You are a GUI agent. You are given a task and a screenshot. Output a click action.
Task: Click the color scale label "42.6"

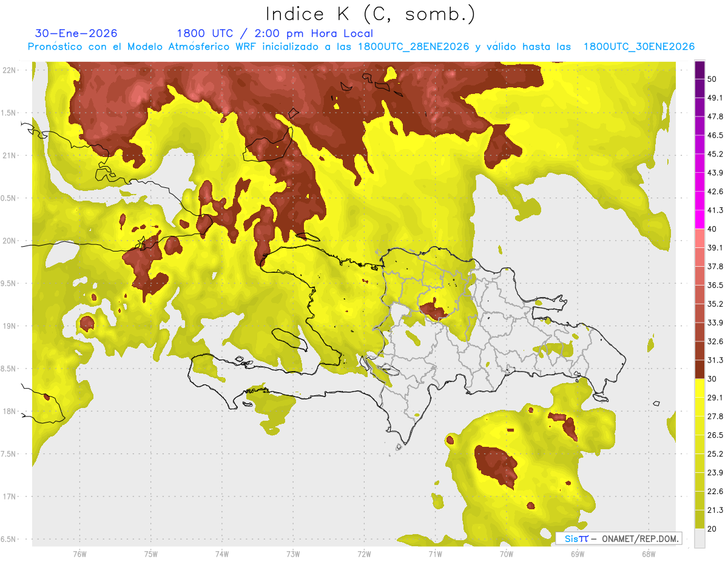click(x=715, y=192)
